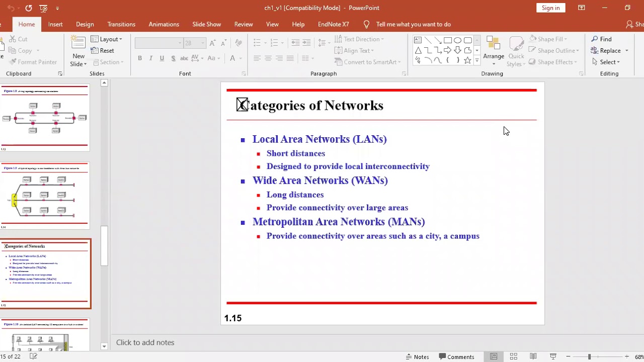Toggle Bold formatting
The image size is (644, 362).
tap(140, 58)
